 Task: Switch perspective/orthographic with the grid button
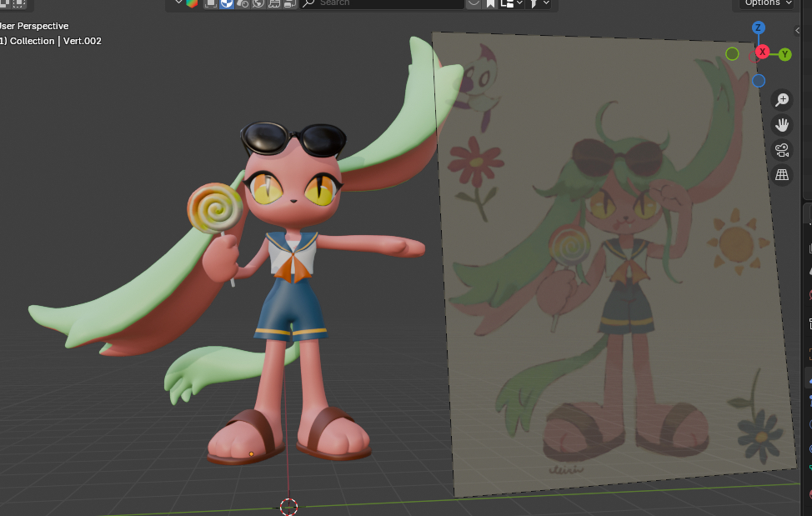(x=782, y=175)
